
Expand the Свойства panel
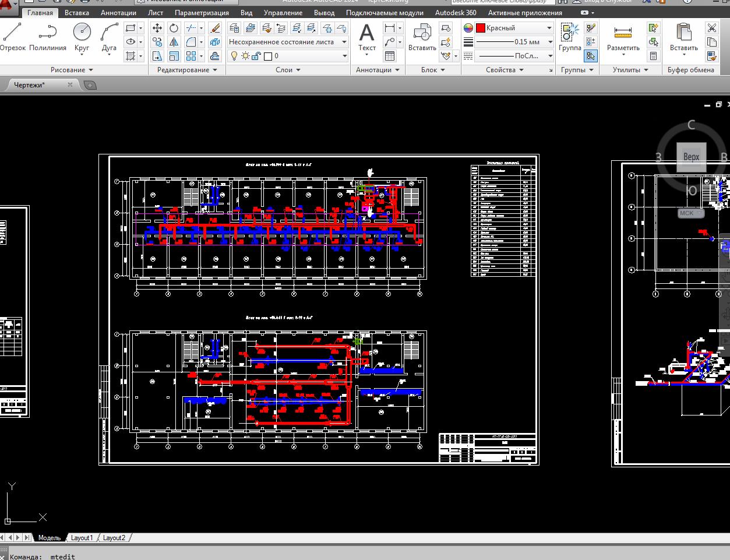pyautogui.click(x=505, y=70)
